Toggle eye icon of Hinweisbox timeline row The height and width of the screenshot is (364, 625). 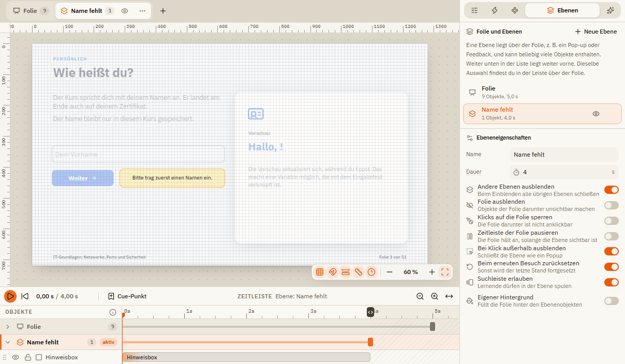click(16, 357)
